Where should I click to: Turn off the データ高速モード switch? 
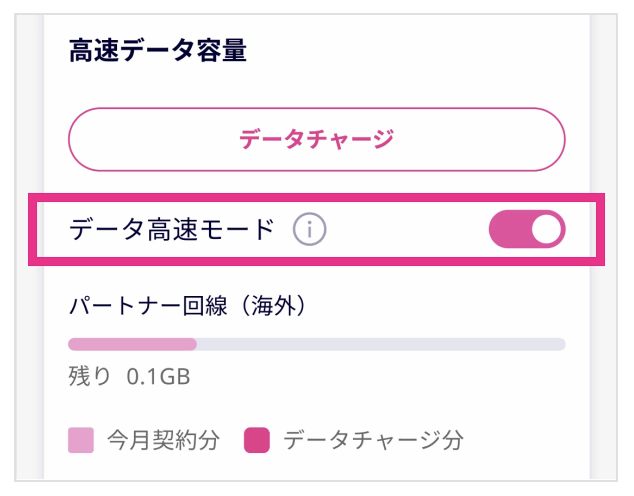(527, 229)
